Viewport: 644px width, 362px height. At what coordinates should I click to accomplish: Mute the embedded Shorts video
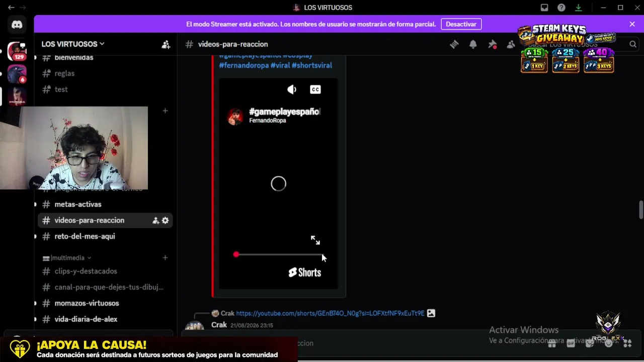click(292, 89)
